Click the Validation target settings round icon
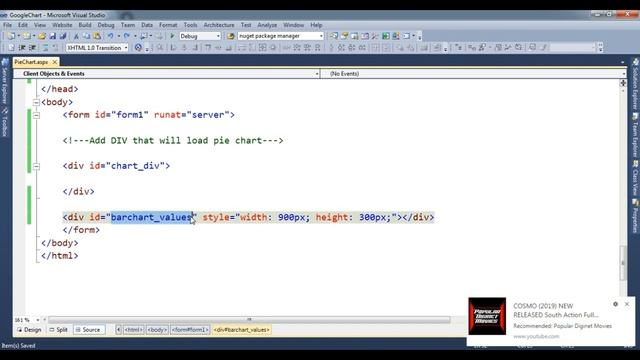 (x=138, y=48)
